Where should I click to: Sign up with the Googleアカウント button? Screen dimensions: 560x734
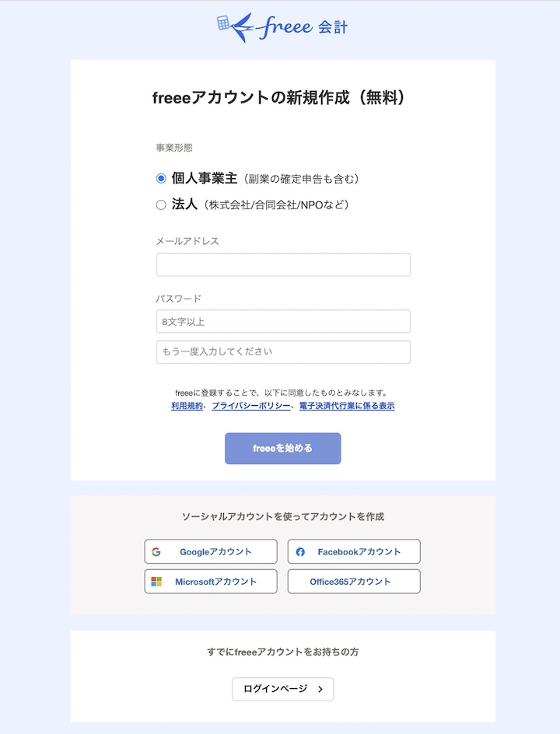[x=210, y=551]
